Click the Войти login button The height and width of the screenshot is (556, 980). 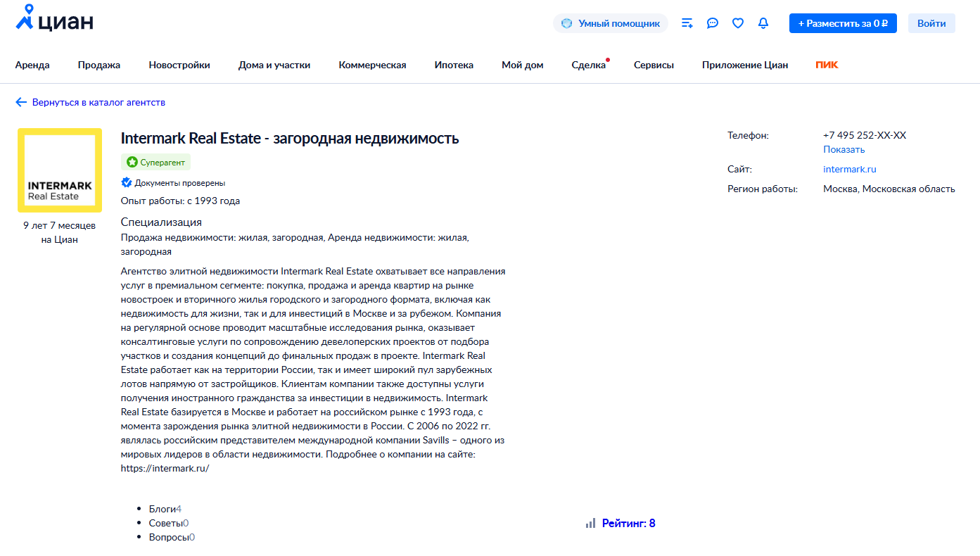coord(931,23)
